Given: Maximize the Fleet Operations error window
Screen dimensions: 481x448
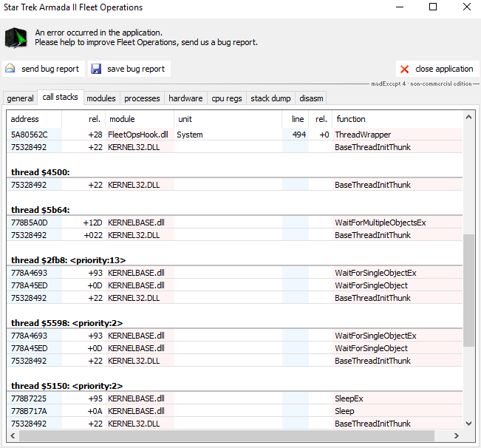Looking at the screenshot, I should [x=433, y=7].
